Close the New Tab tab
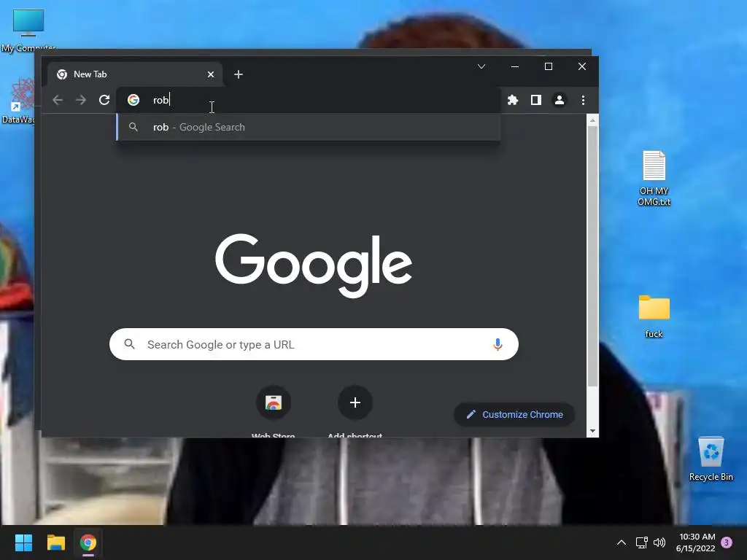Image resolution: width=747 pixels, height=560 pixels. point(211,74)
